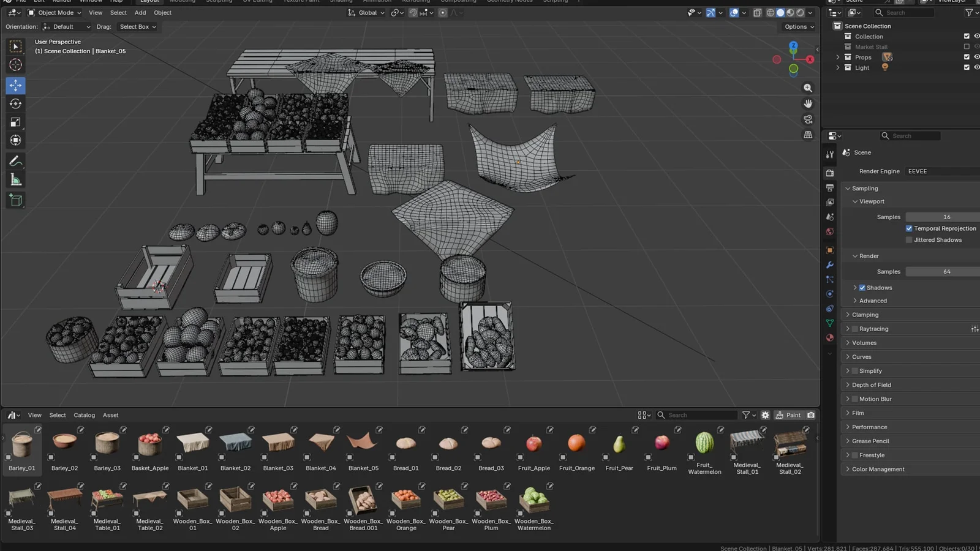Viewport: 980px width, 551px height.
Task: Select the Move tool in the viewport toolbar
Action: point(15,86)
